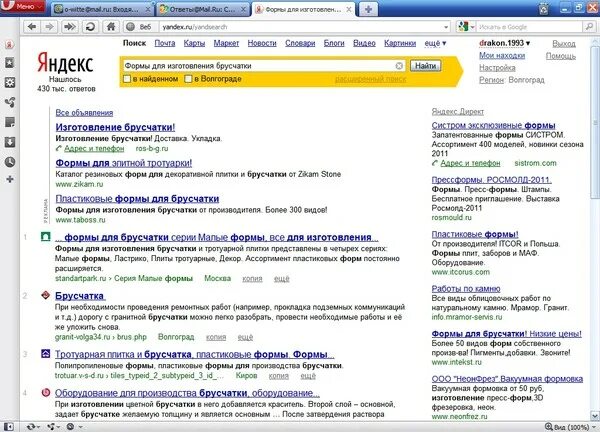
Task: Open Opera Unite dropdown in status bar
Action: click(54, 426)
